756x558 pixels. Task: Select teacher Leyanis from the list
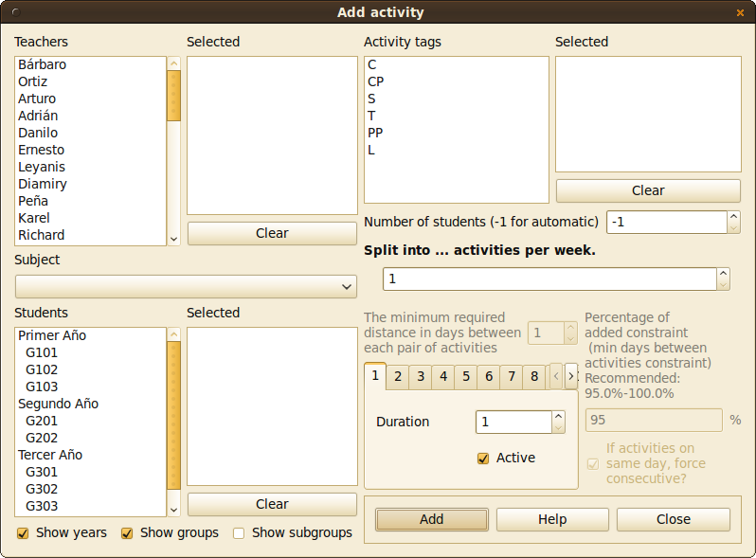tap(42, 167)
